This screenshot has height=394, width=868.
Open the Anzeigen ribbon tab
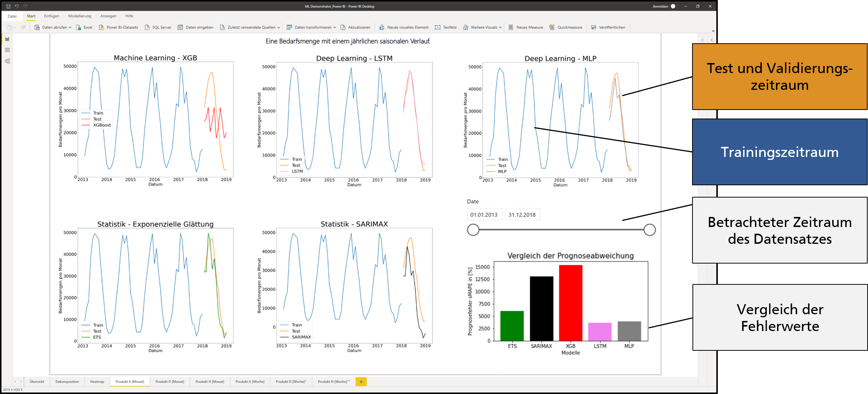point(108,16)
